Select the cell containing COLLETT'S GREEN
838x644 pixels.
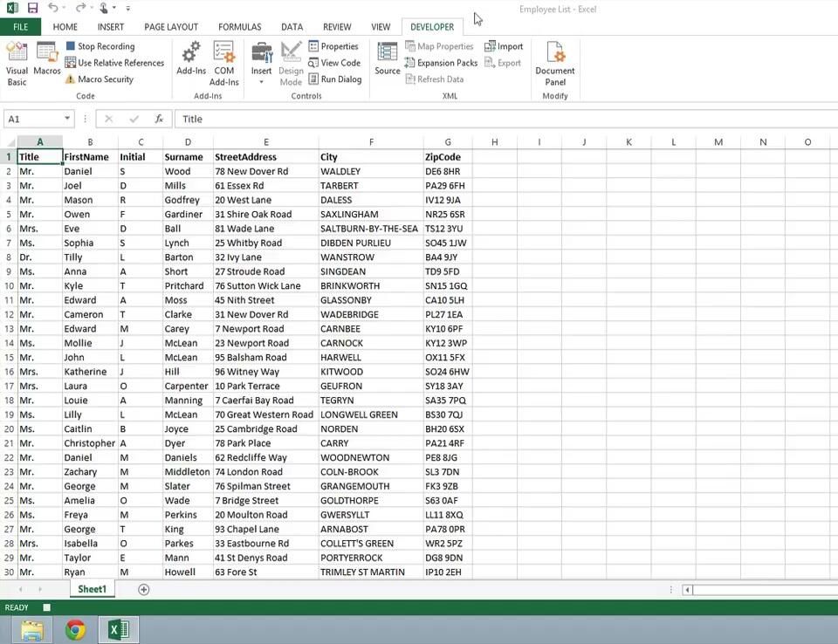(x=371, y=544)
